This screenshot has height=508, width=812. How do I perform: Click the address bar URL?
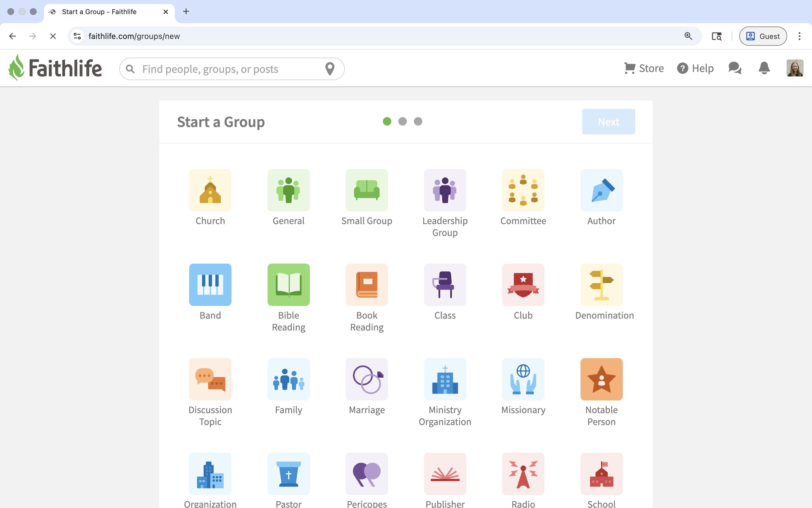(134, 36)
